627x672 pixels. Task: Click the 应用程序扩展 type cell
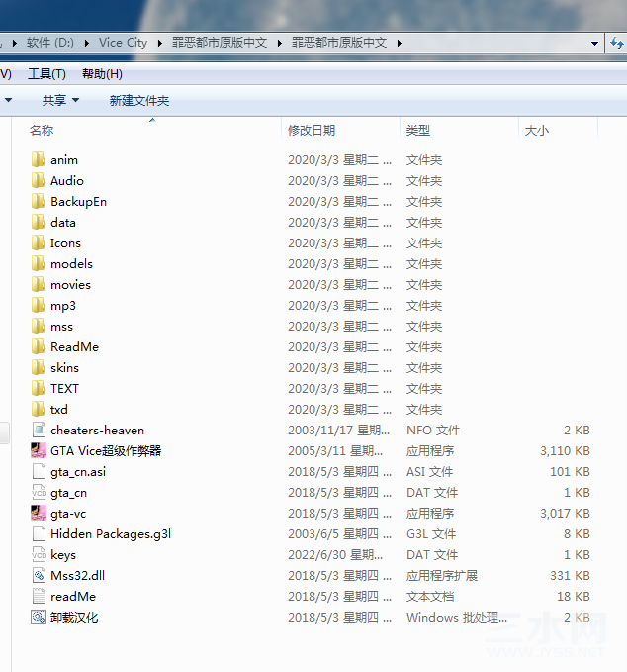tap(442, 576)
